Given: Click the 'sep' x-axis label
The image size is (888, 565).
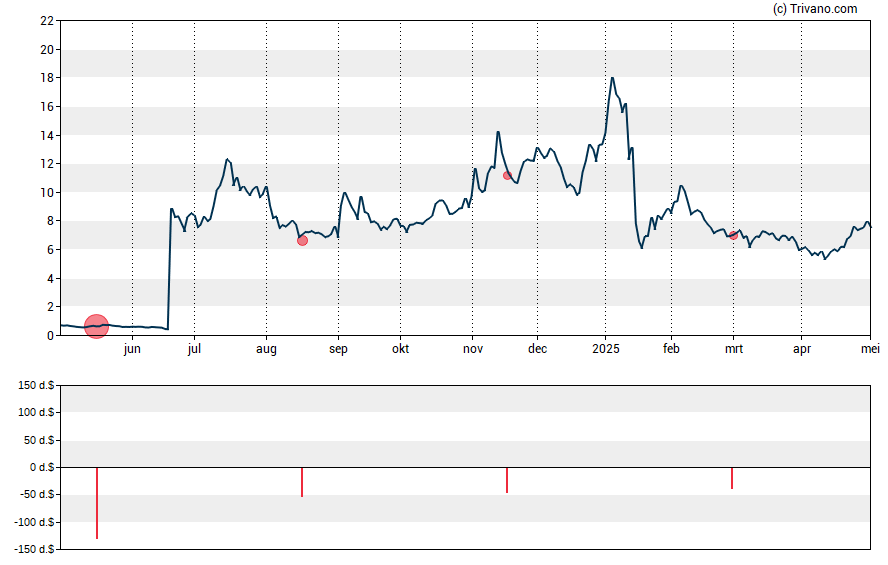Looking at the screenshot, I should (x=338, y=349).
